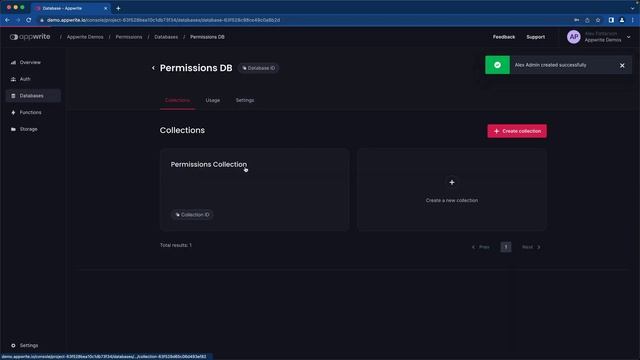Click the Next pagination button

tap(531, 247)
